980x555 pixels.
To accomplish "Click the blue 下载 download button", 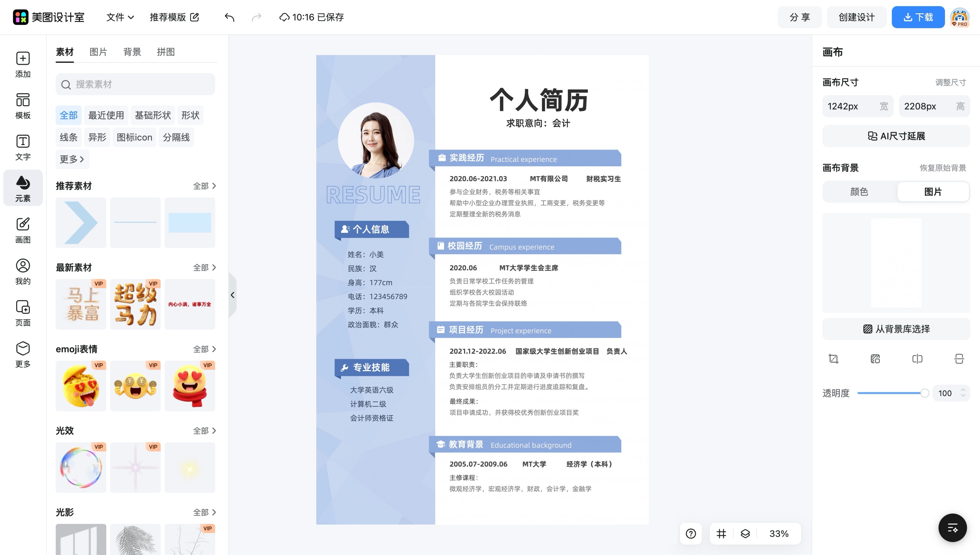I will (x=918, y=17).
